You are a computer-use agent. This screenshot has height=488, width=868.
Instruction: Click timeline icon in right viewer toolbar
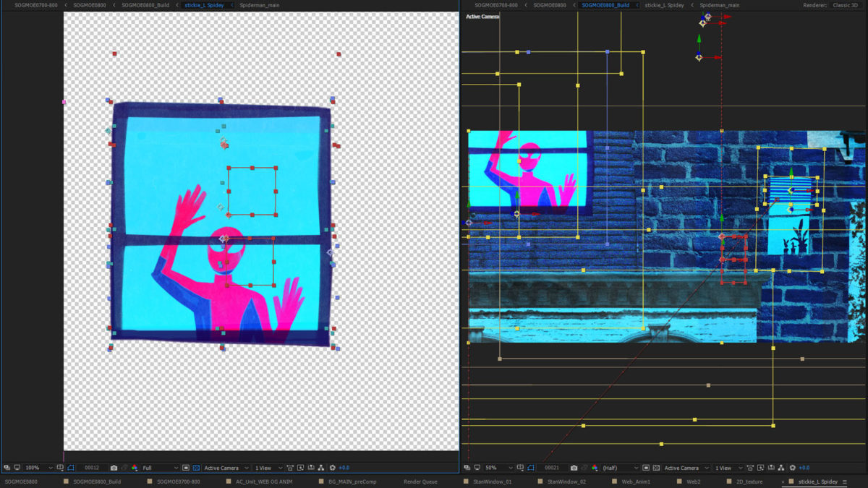pos(771,468)
